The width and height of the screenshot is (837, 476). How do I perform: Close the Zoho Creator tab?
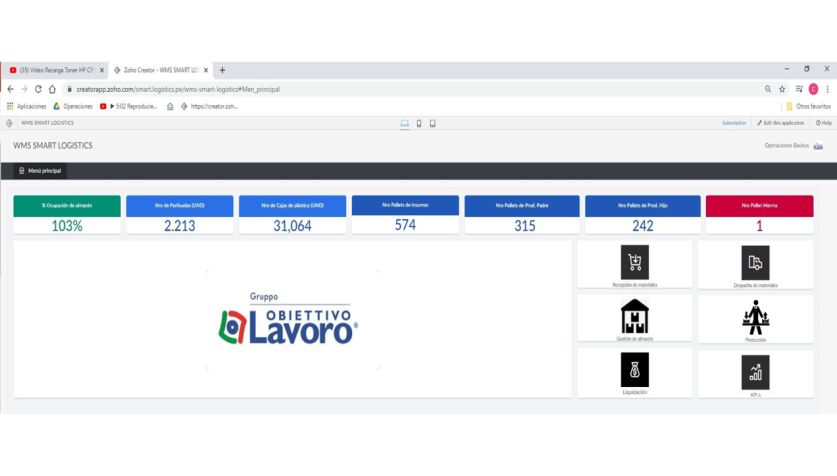point(206,70)
